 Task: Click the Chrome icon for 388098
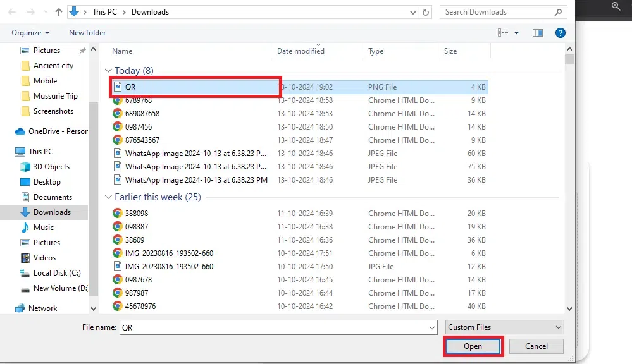pyautogui.click(x=117, y=214)
